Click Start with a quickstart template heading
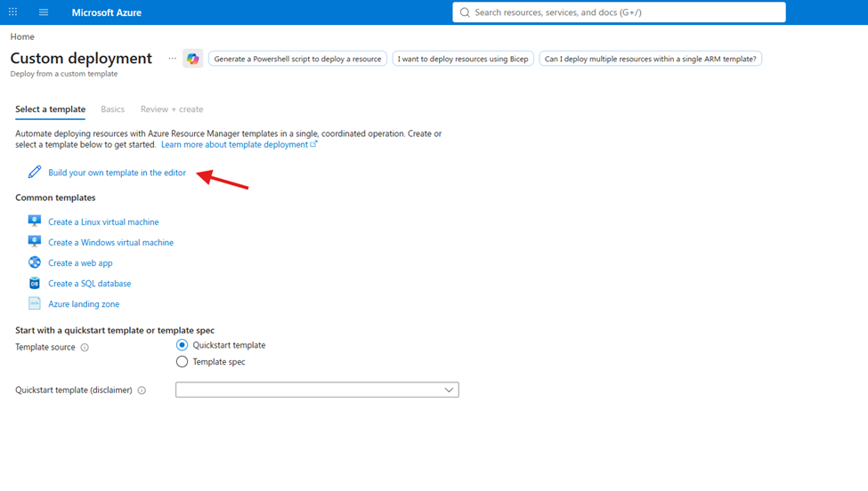The image size is (868, 491). [x=115, y=330]
